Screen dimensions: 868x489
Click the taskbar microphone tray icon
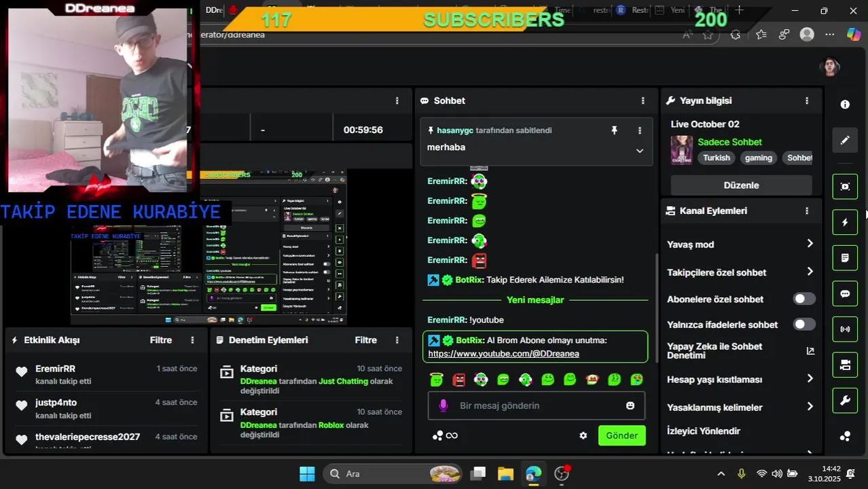tap(742, 473)
